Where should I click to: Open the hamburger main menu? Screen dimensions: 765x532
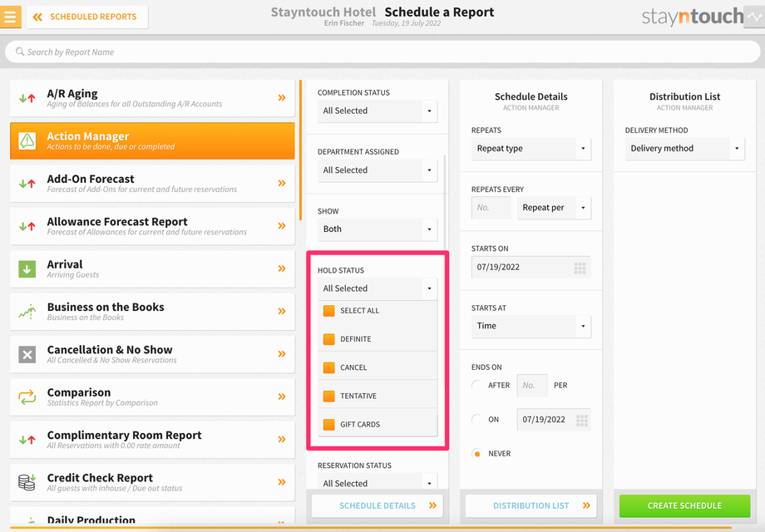click(x=10, y=17)
